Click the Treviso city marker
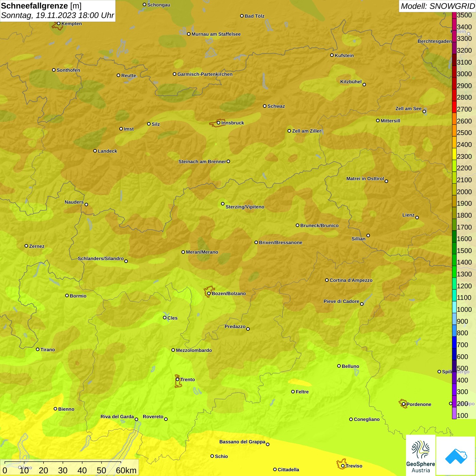This screenshot has width=476, height=476. coord(343,466)
